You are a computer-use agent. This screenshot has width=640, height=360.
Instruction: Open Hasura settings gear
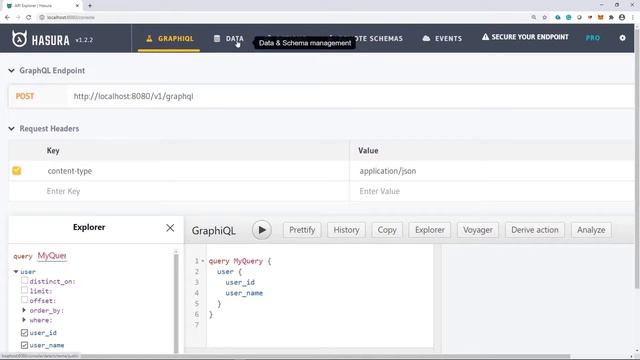(x=622, y=38)
